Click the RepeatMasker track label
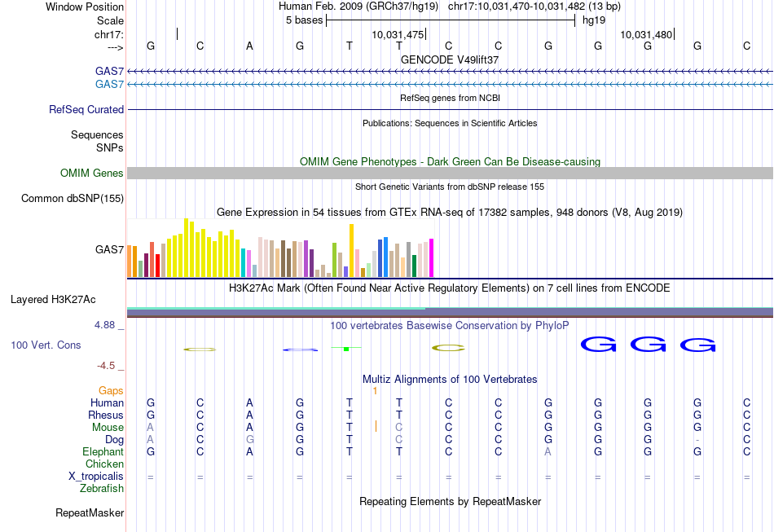 point(90,512)
